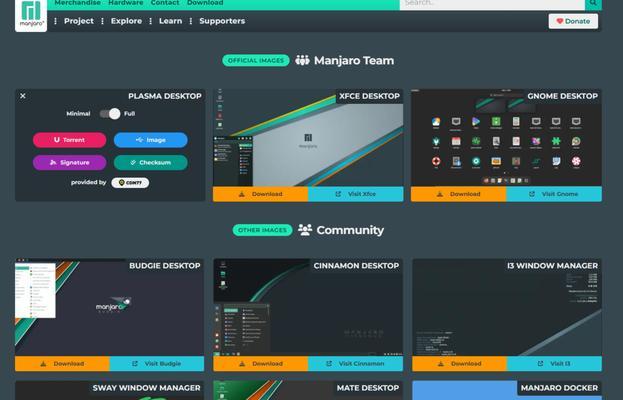Open the Contact link in top bar

pyautogui.click(x=165, y=3)
